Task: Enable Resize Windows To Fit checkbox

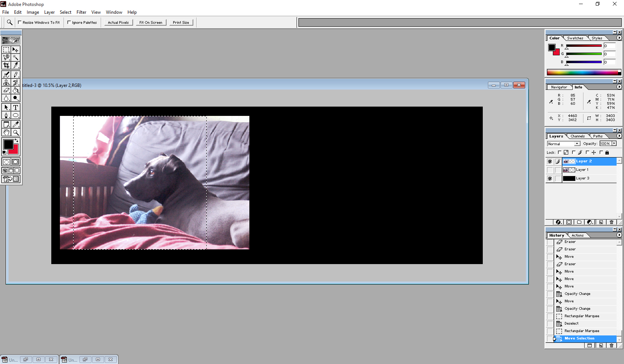Action: [x=20, y=22]
